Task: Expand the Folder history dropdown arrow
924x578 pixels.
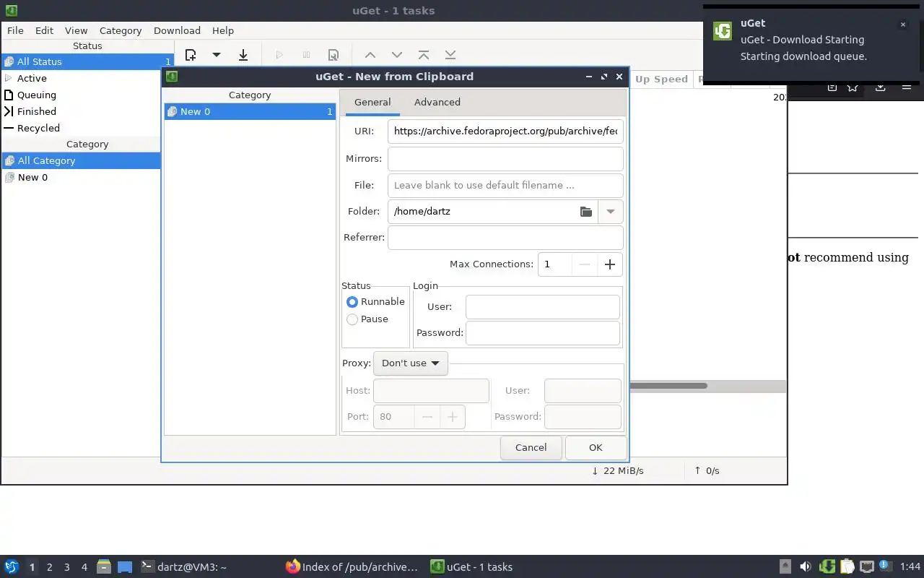Action: (611, 211)
